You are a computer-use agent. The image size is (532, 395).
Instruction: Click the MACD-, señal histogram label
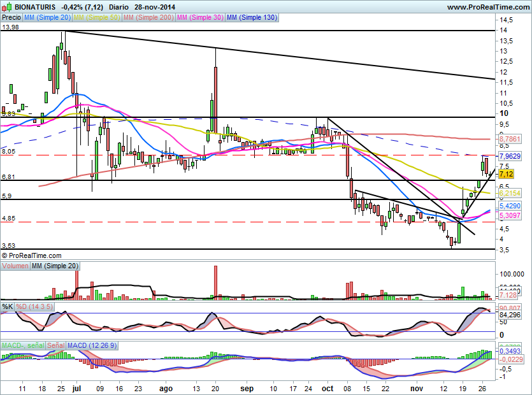click(x=23, y=345)
